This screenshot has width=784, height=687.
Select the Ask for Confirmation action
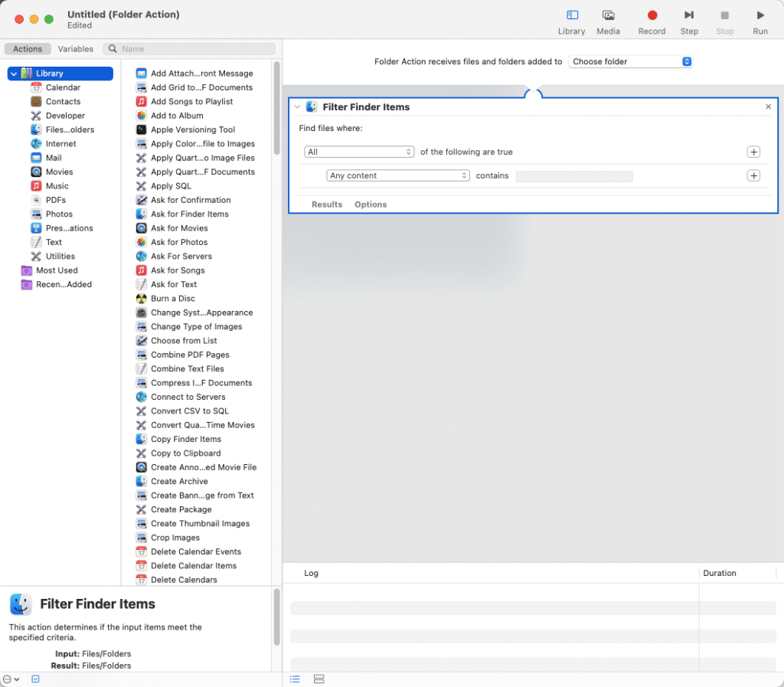point(184,200)
